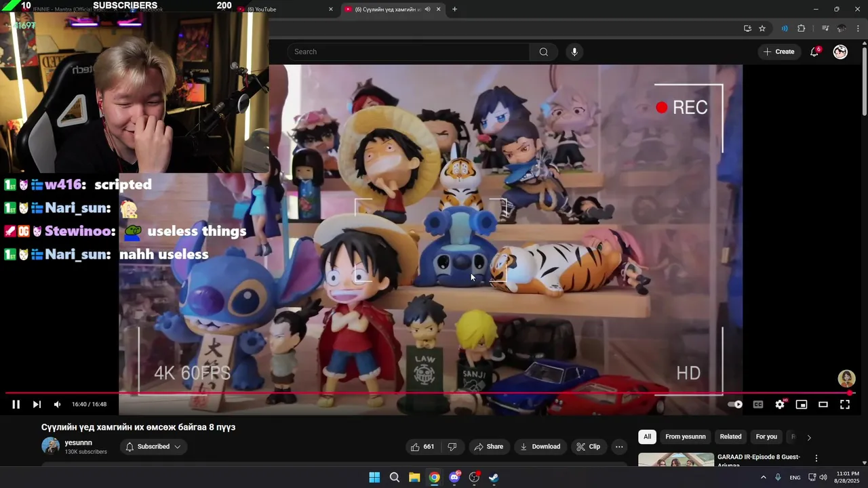Screen dimensions: 868x488
Task: Open the Windows Start menu
Action: (x=374, y=477)
